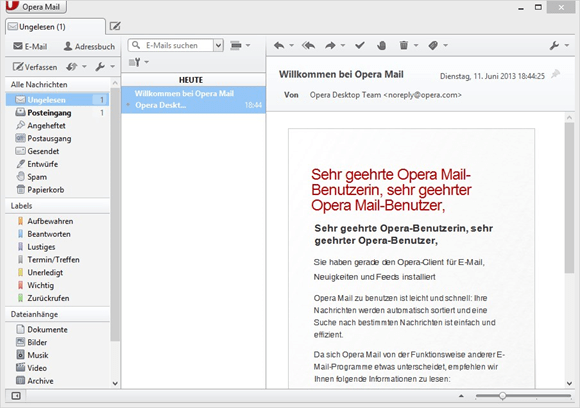This screenshot has height=408, width=580.
Task: Mark message as read with checkmark icon
Action: tap(360, 45)
